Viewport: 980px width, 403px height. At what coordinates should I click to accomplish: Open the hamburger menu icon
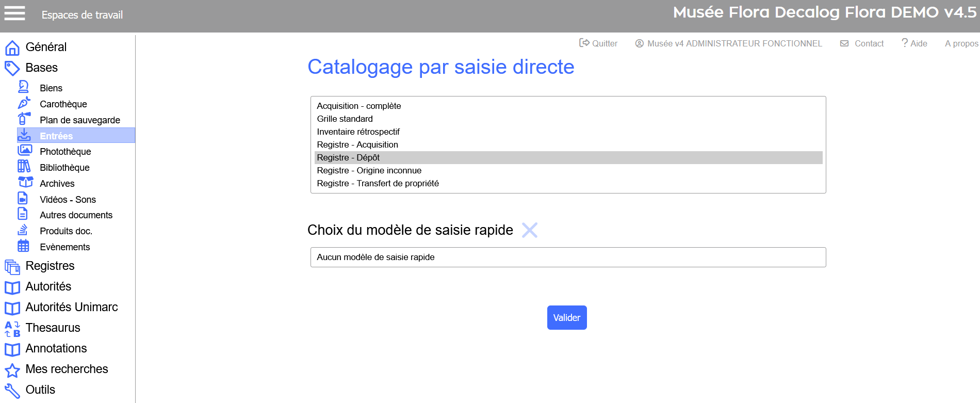tap(14, 13)
